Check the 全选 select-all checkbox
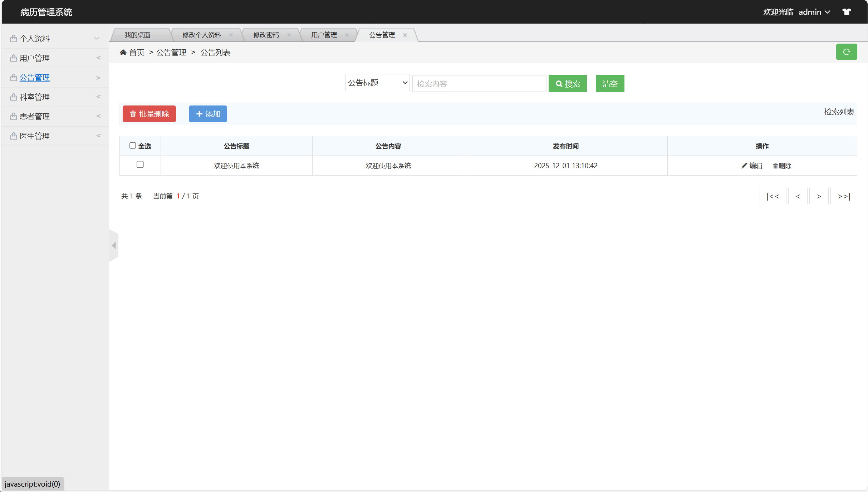 pyautogui.click(x=132, y=146)
